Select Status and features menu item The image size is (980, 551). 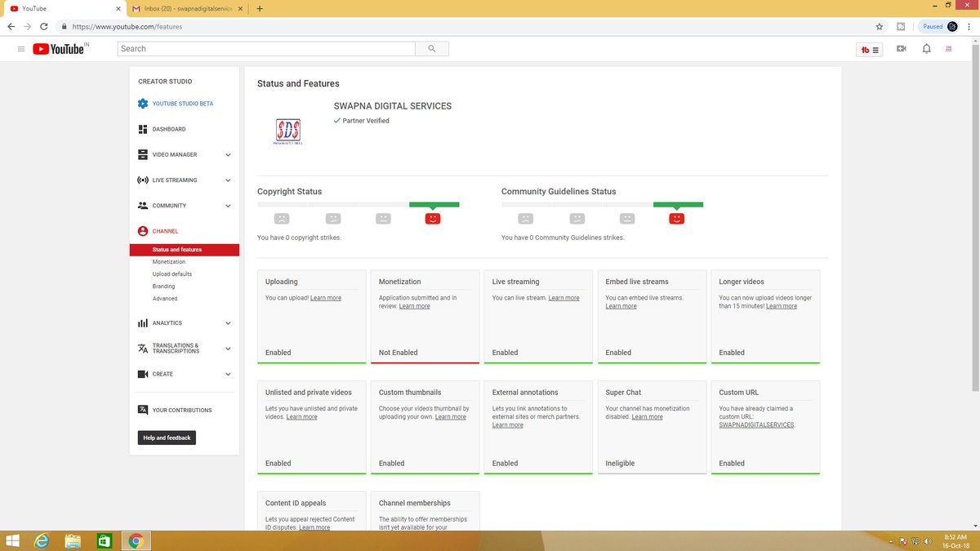(185, 250)
